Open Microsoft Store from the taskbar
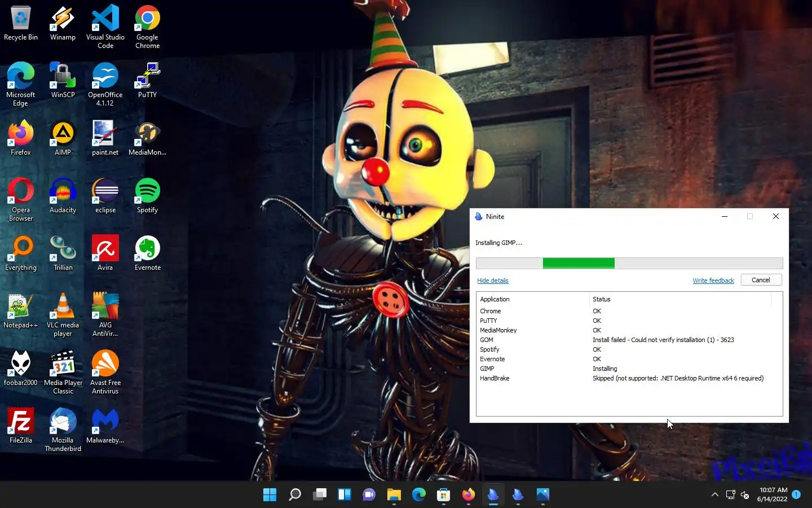Viewport: 812px width, 508px height. [443, 495]
